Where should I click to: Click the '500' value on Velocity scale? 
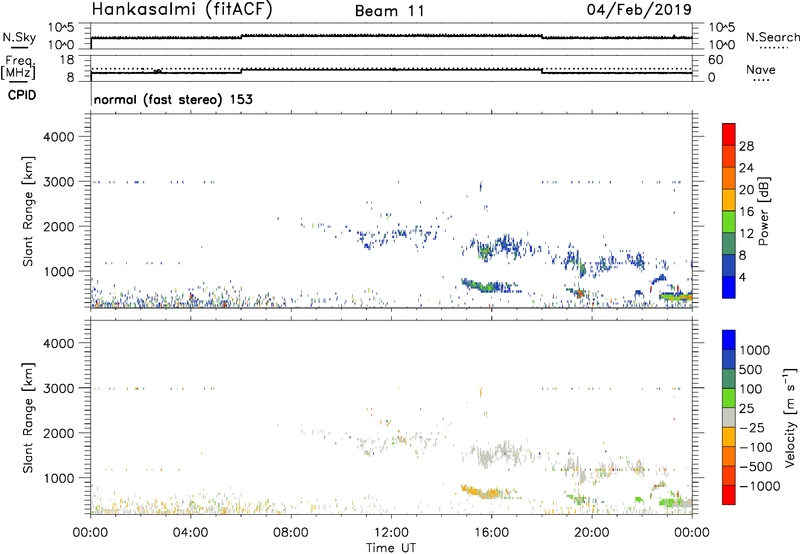click(750, 369)
